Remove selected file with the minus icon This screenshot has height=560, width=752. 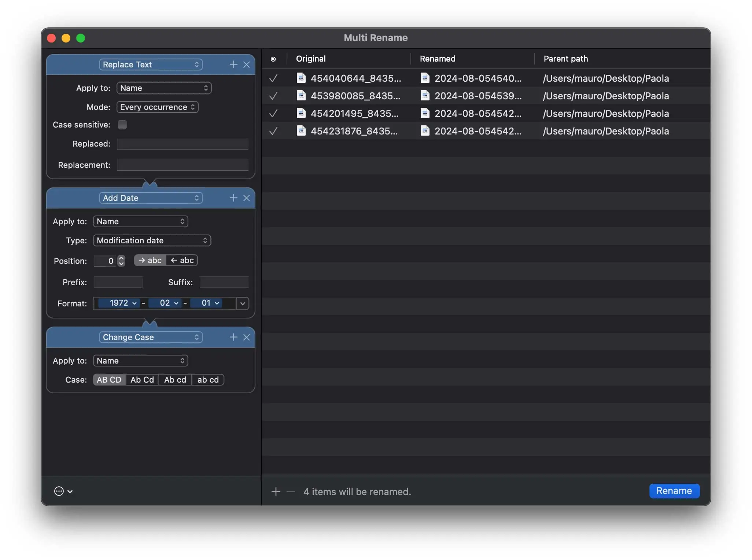tap(290, 491)
